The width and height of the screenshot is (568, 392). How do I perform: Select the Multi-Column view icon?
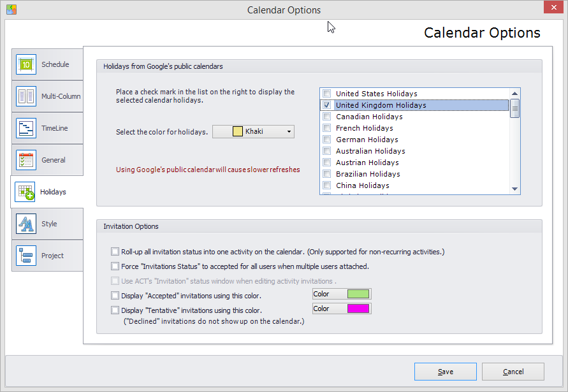[x=26, y=96]
